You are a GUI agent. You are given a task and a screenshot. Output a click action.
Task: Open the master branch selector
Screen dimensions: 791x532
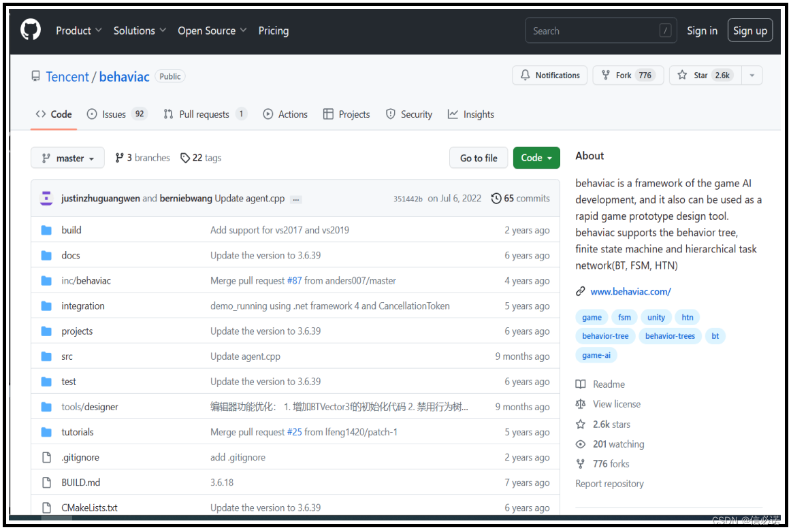pos(67,158)
